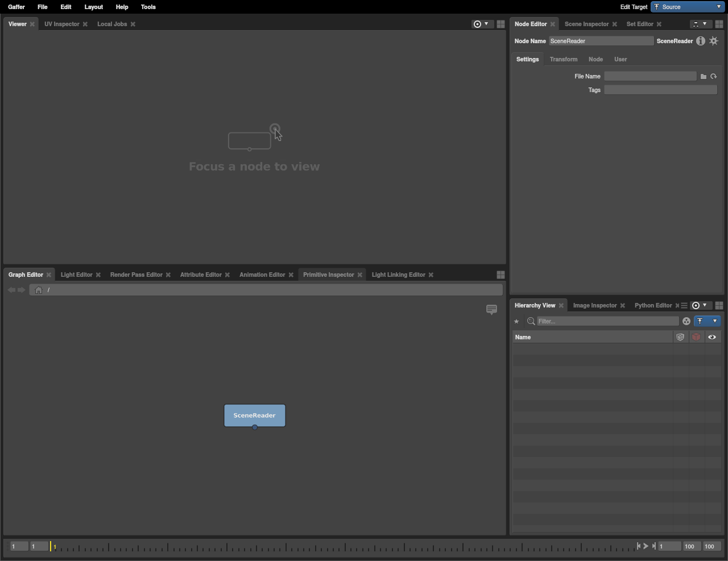Image resolution: width=728 pixels, height=561 pixels.
Task: Switch to the Local Jobs tab
Action: (112, 24)
